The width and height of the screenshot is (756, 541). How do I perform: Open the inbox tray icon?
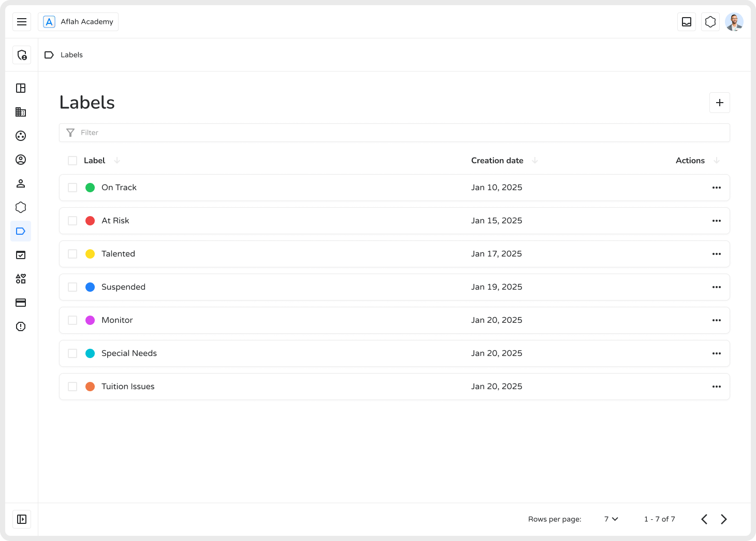687,22
